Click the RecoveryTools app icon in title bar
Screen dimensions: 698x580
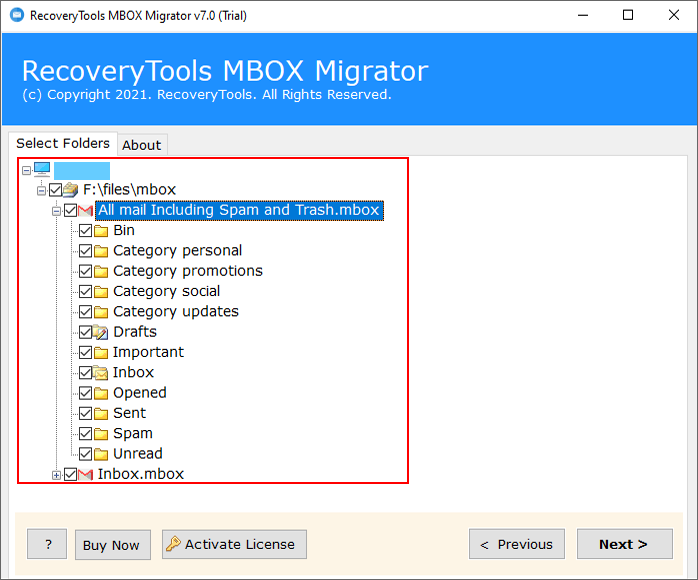tap(17, 15)
